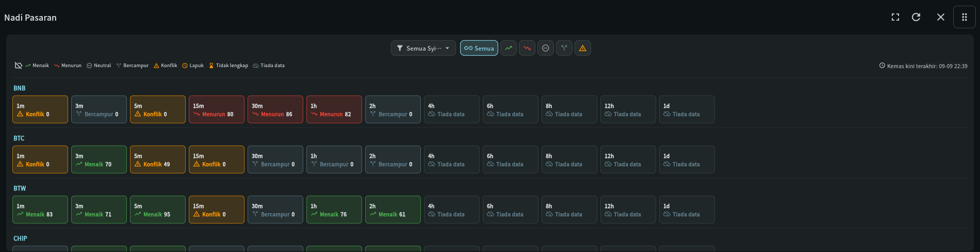Open BNB 4h Tiada data card

[x=452, y=109]
